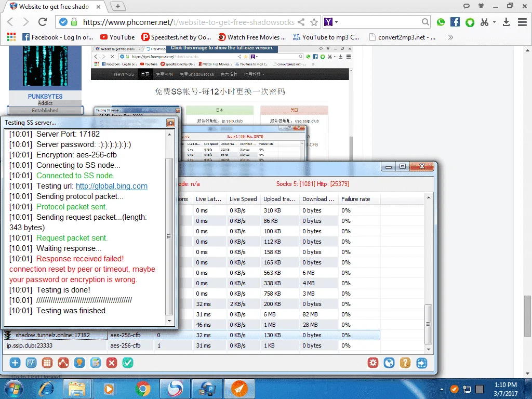The width and height of the screenshot is (532, 399).
Task: Click the blue exit-arrow icon in bottom toolbar
Action: pos(421,363)
